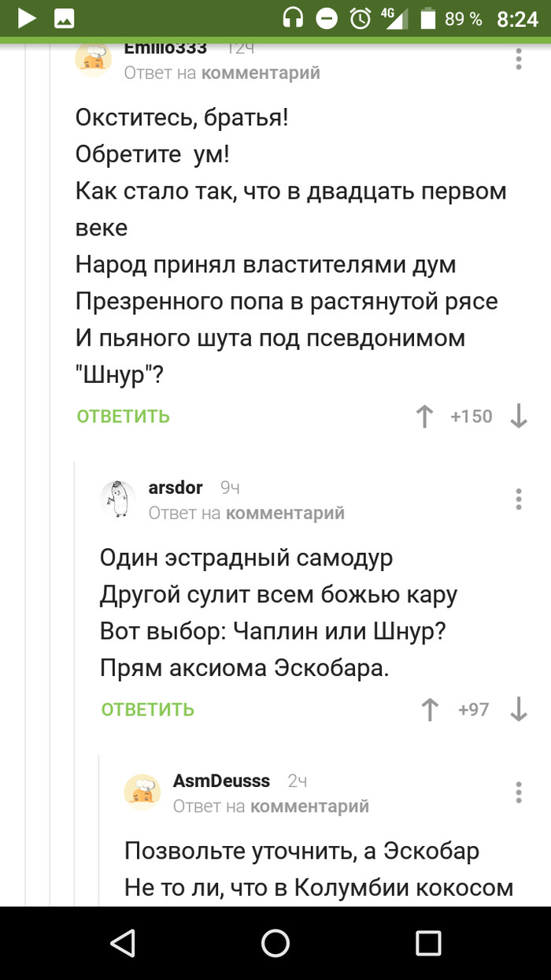Open three-dot menu for arsdor's comment
Image resolution: width=551 pixels, height=980 pixels.
pyautogui.click(x=519, y=499)
